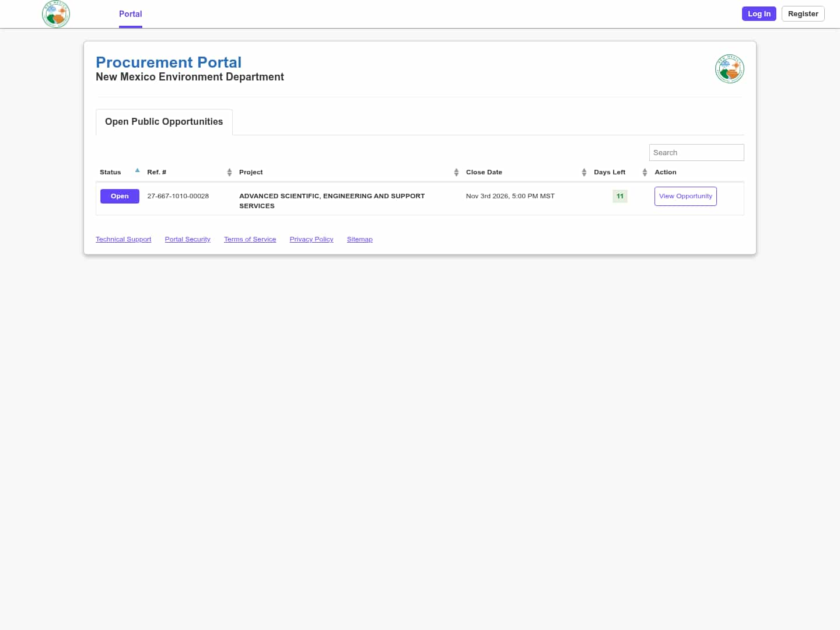This screenshot has width=840, height=630.
Task: Sort by Close Date column arrows
Action: [584, 172]
